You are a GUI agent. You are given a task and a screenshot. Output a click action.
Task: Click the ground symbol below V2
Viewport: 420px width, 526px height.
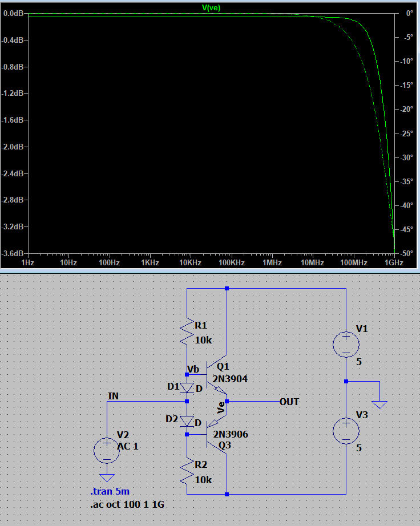(x=107, y=477)
